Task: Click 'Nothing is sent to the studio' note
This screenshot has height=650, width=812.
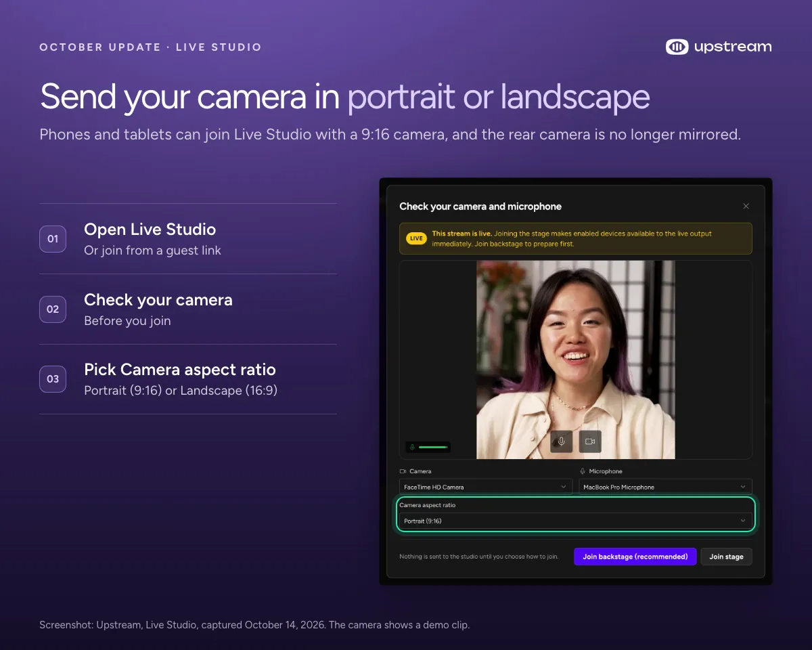Action: pyautogui.click(x=479, y=557)
